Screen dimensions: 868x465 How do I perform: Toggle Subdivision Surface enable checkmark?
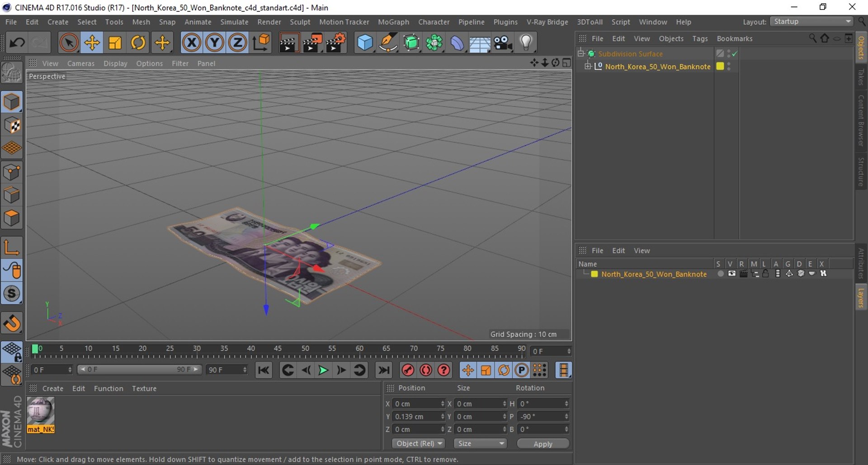[735, 53]
